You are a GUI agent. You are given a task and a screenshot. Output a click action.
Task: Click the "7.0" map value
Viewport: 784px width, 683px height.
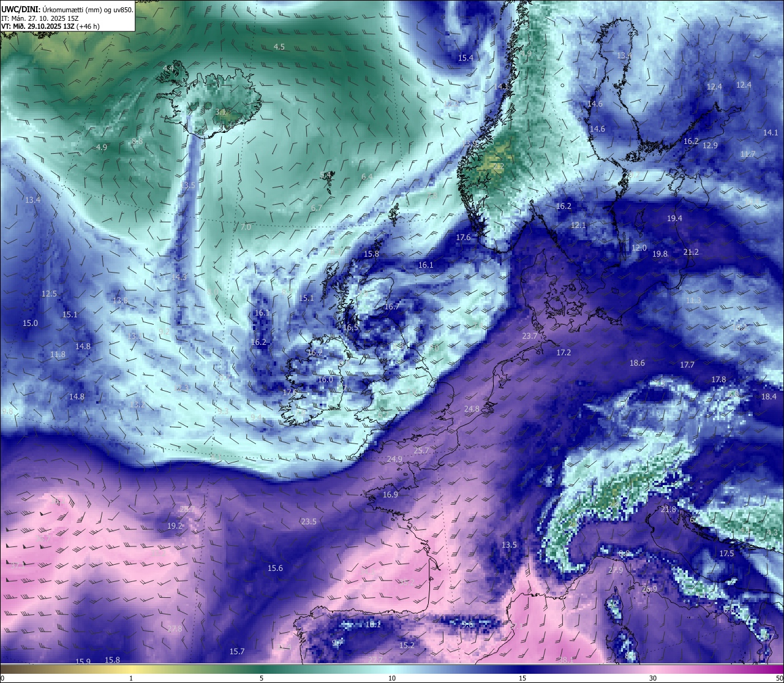[x=246, y=227]
